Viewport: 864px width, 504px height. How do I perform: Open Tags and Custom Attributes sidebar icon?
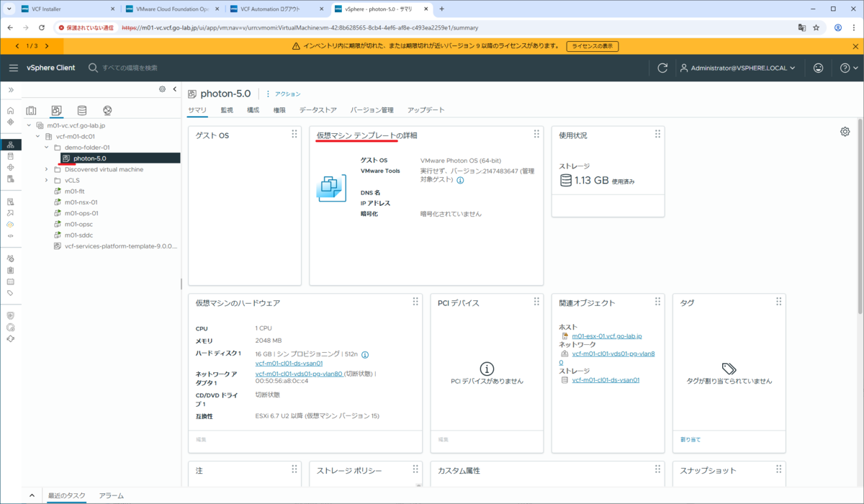(10, 293)
